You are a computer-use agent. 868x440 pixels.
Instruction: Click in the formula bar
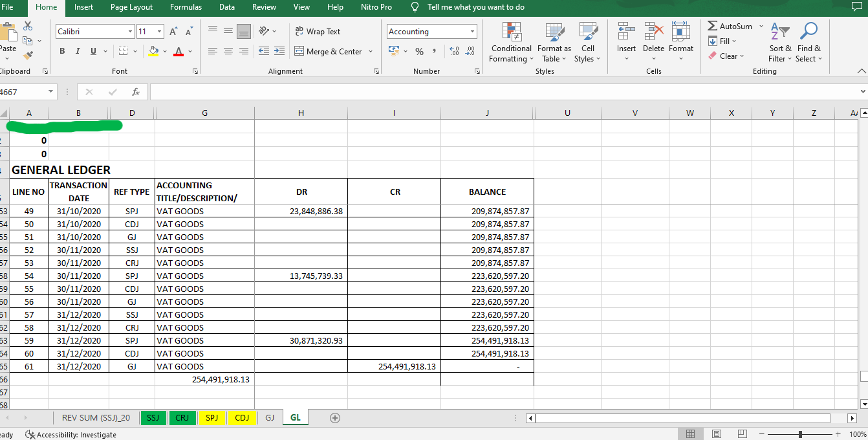[505, 92]
